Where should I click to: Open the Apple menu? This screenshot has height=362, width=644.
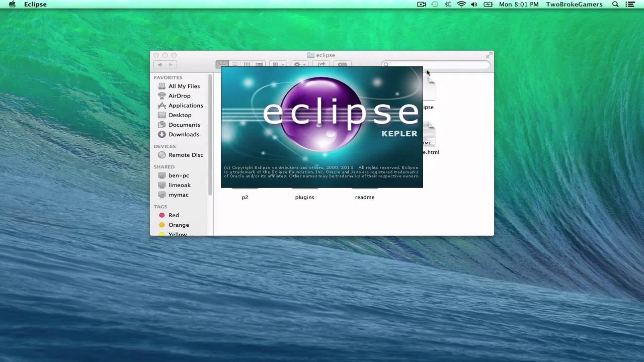pyautogui.click(x=12, y=5)
